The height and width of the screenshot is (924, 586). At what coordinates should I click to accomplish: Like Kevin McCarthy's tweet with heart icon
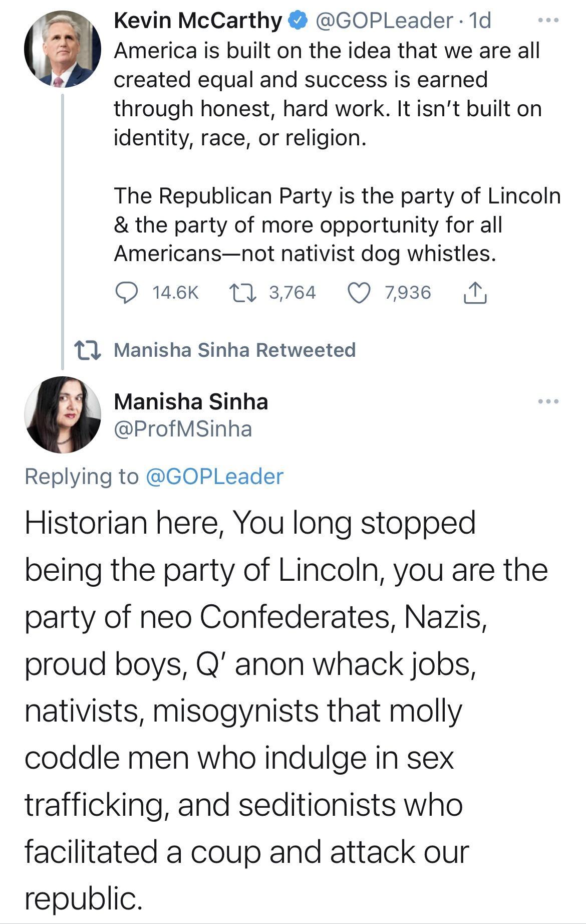pyautogui.click(x=359, y=293)
